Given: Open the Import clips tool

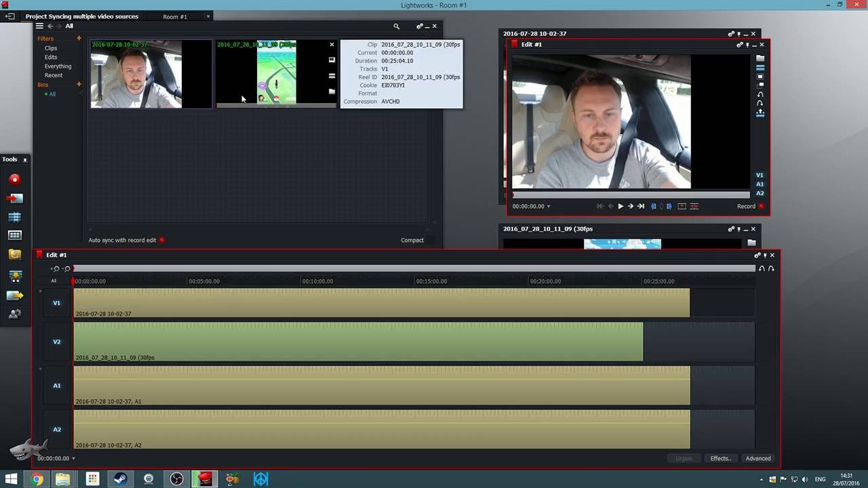Looking at the screenshot, I should (x=14, y=199).
